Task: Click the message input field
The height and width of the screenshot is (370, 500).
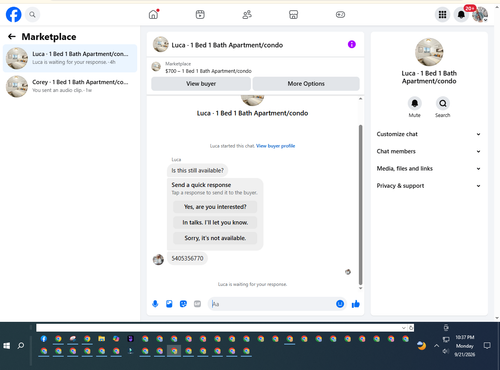Action: (272, 304)
